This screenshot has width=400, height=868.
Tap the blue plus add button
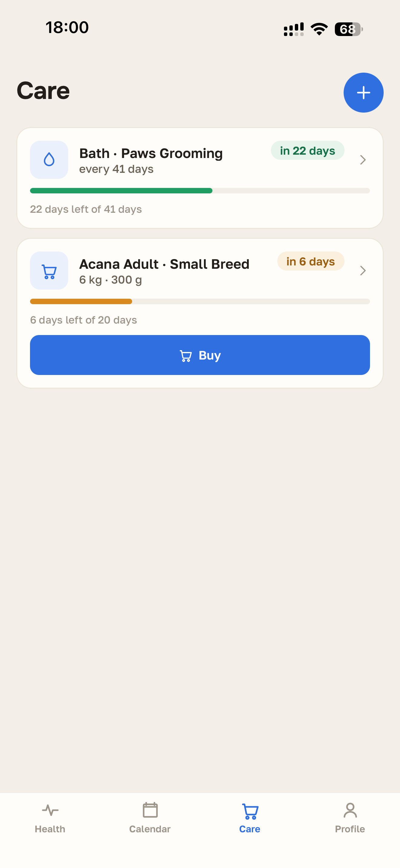pos(363,93)
